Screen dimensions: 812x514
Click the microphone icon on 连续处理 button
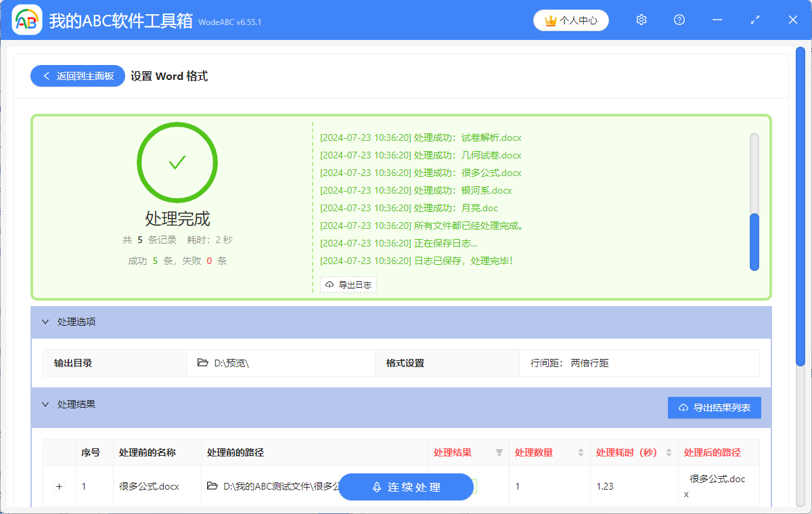(x=376, y=486)
